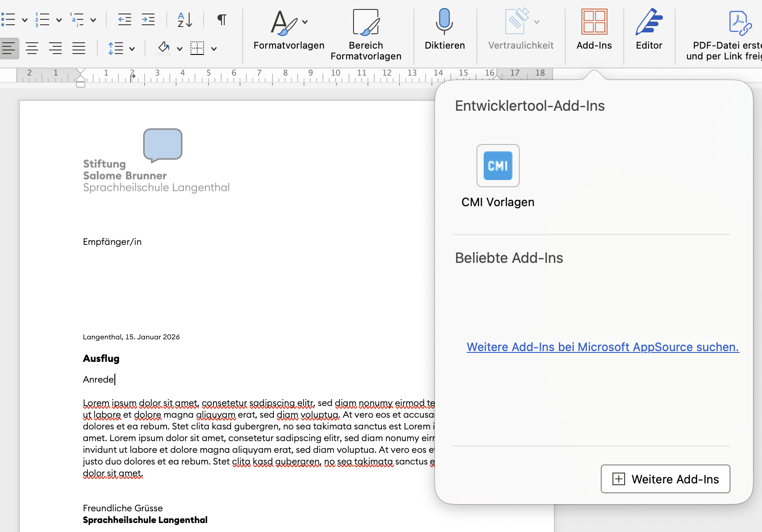Click the PDF-Datei erstellen icon
This screenshot has height=532, width=762.
tap(739, 23)
